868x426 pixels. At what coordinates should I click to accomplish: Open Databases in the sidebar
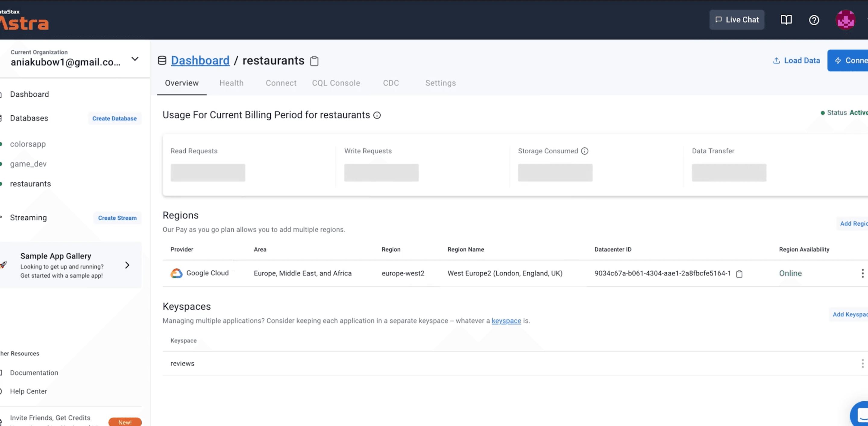(x=29, y=118)
